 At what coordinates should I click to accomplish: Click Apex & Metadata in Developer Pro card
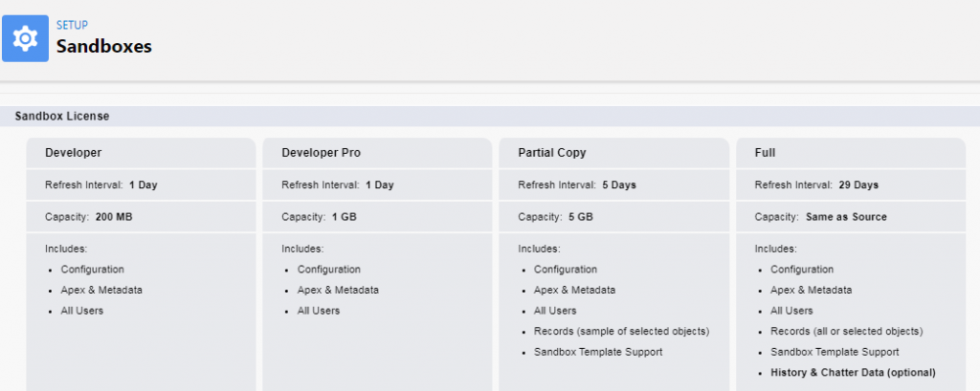click(338, 290)
